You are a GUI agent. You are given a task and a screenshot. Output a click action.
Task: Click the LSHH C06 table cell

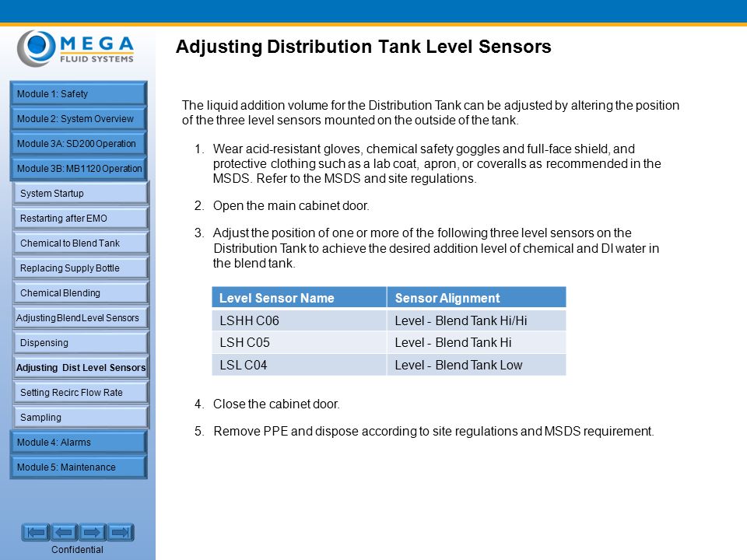[x=299, y=320]
